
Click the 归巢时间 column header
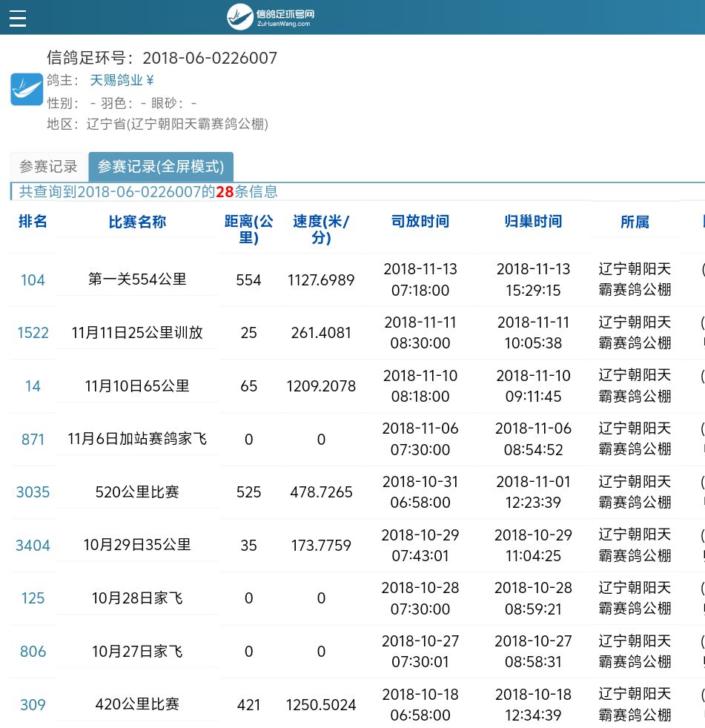coord(533,222)
